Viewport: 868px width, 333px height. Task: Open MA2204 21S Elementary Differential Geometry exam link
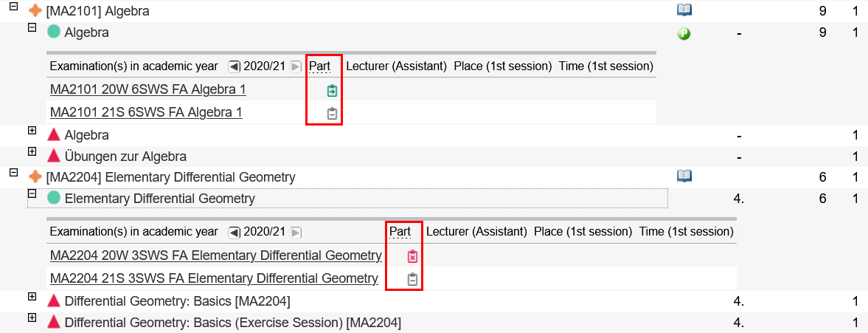(x=214, y=278)
